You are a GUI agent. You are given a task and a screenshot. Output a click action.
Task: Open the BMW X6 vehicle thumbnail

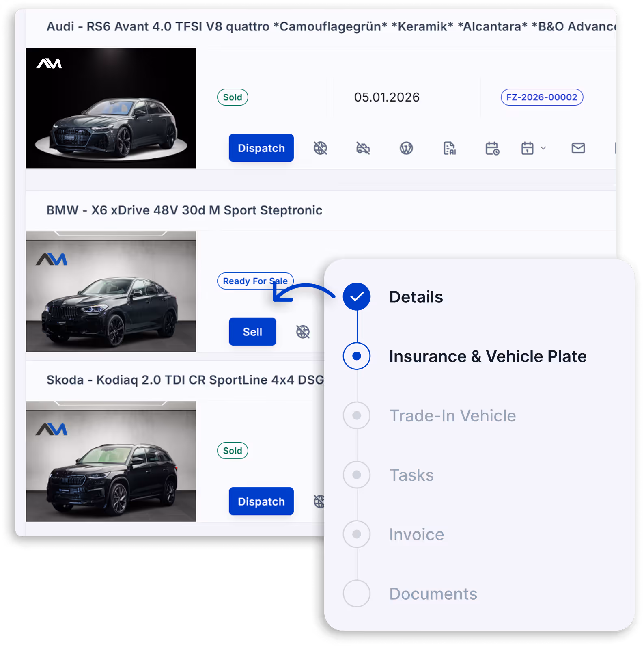tap(111, 292)
